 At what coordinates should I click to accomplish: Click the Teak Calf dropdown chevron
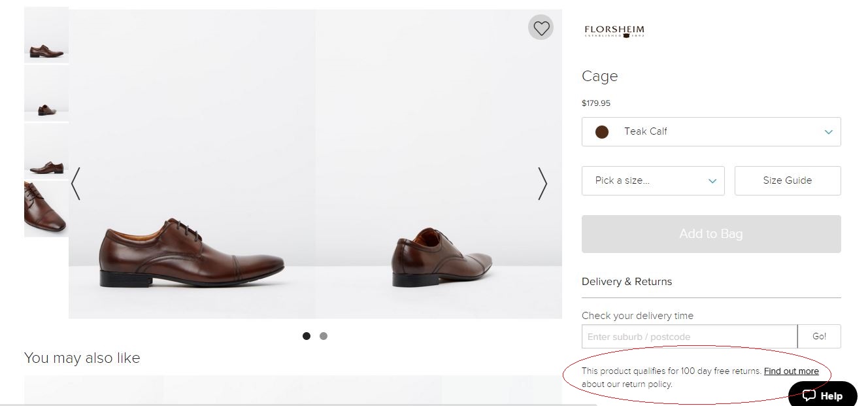[x=828, y=132]
